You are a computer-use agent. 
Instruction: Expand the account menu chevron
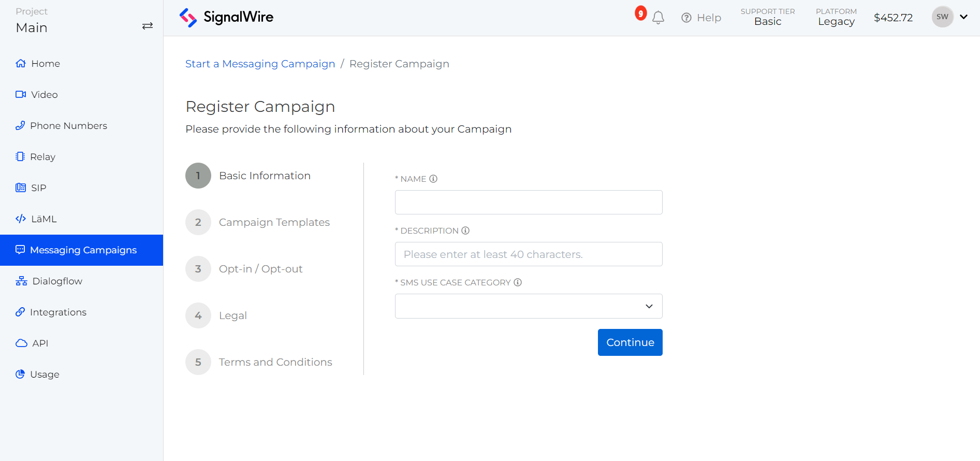click(x=964, y=17)
